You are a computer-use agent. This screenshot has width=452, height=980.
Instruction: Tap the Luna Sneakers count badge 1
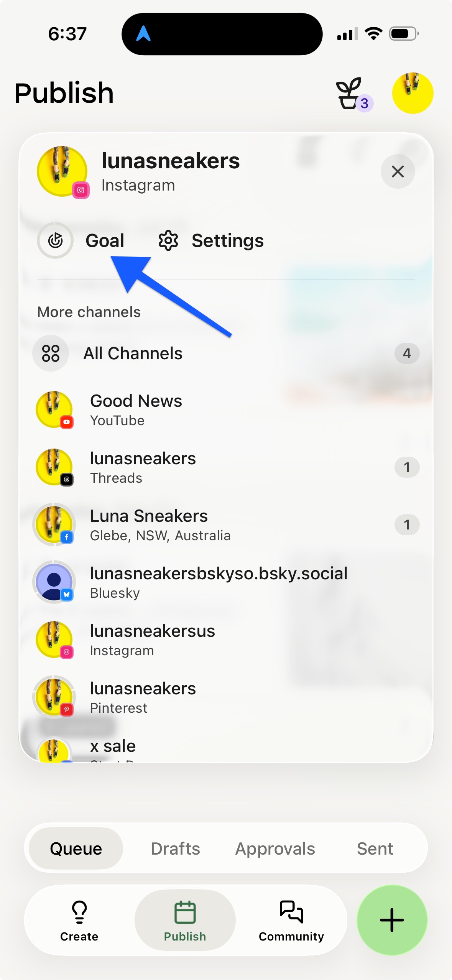(x=407, y=525)
